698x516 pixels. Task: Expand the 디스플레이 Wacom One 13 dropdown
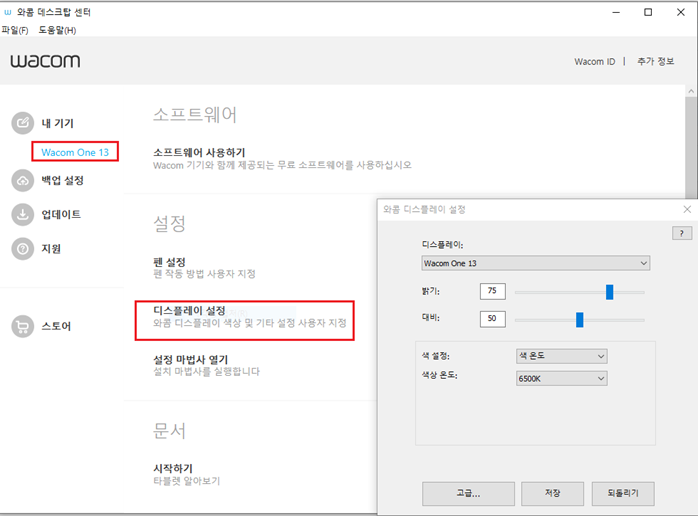536,263
